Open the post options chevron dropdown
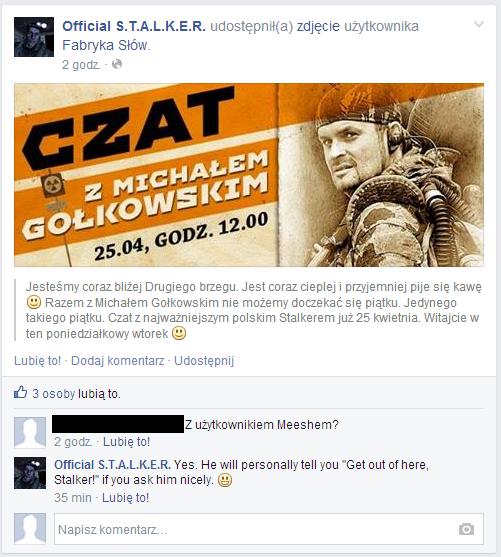This screenshot has width=501, height=557. (x=479, y=25)
